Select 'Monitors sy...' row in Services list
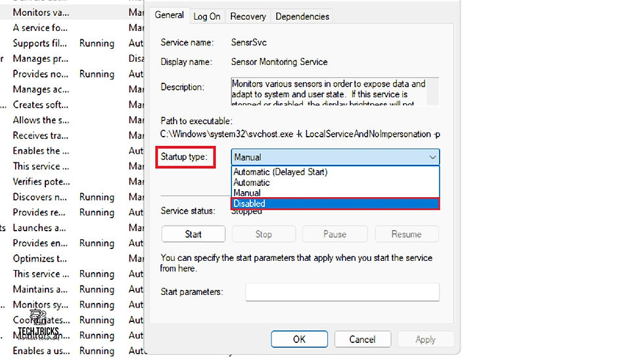The image size is (644, 362). (x=72, y=305)
